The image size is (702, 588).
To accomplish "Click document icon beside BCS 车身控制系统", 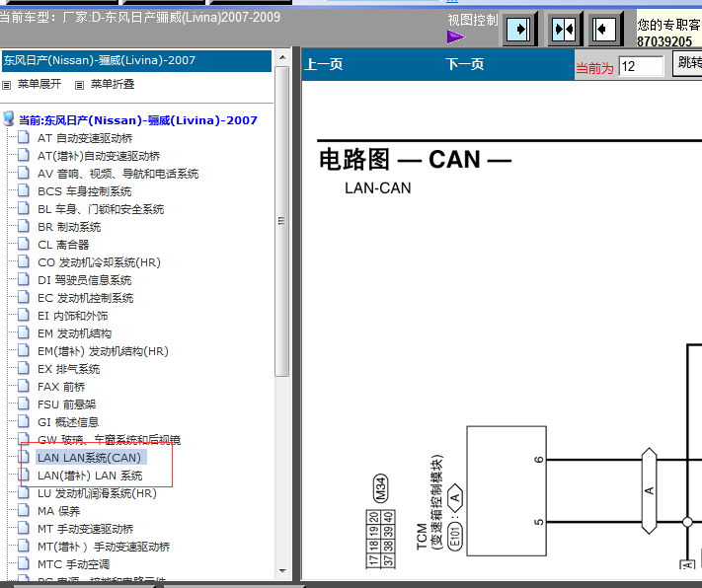I will [24, 190].
